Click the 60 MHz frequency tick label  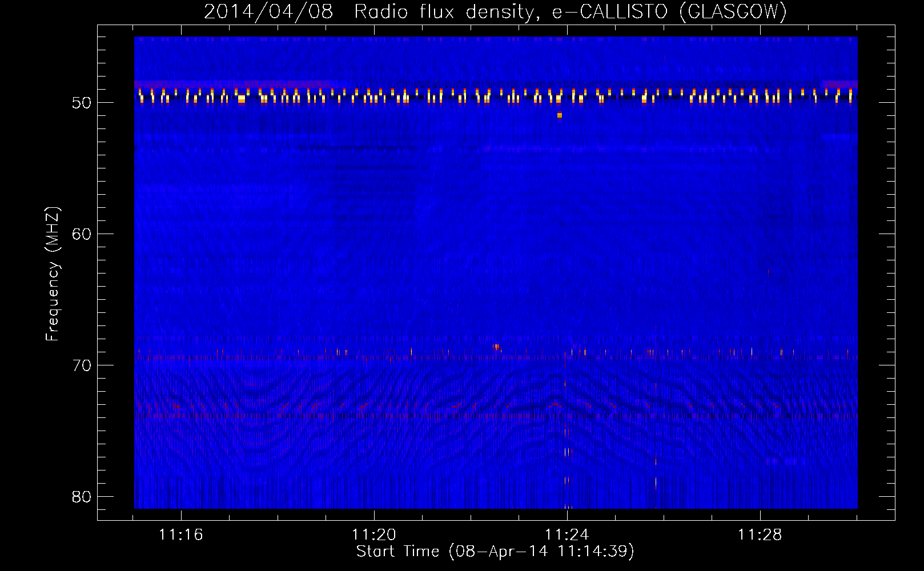pos(82,234)
